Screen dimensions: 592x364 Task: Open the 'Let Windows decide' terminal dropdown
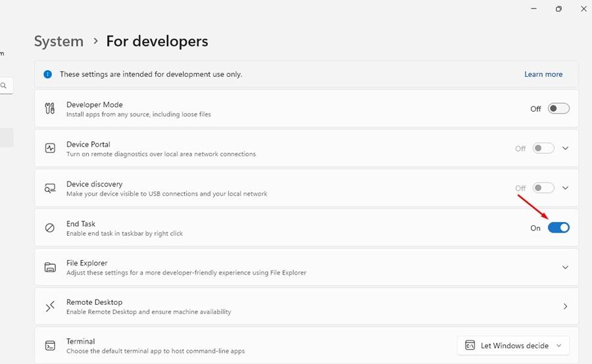click(x=513, y=346)
